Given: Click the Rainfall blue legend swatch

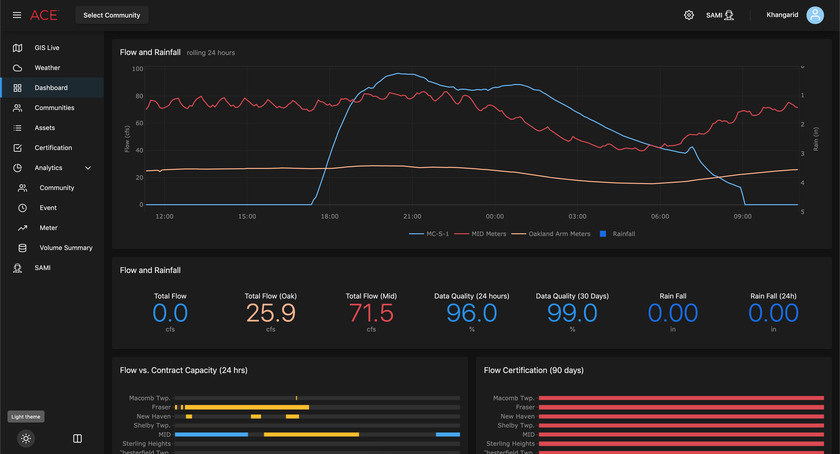Looking at the screenshot, I should [x=603, y=233].
